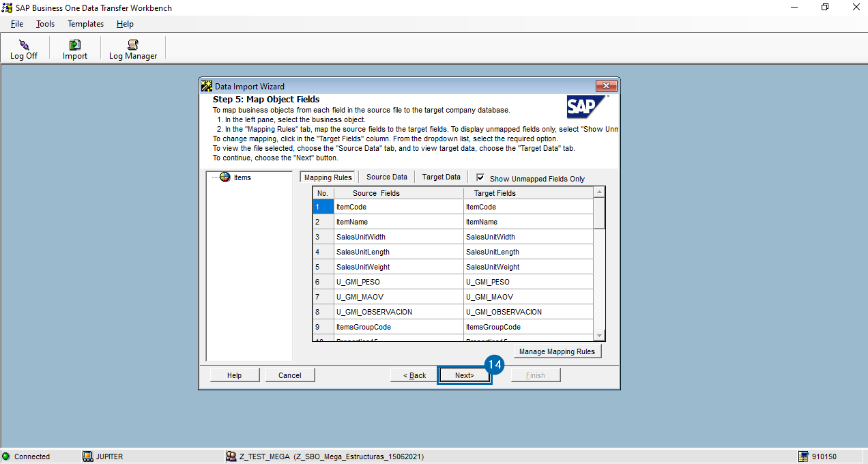Click the Log Off toolbar button
This screenshot has width=868, height=464.
point(24,49)
